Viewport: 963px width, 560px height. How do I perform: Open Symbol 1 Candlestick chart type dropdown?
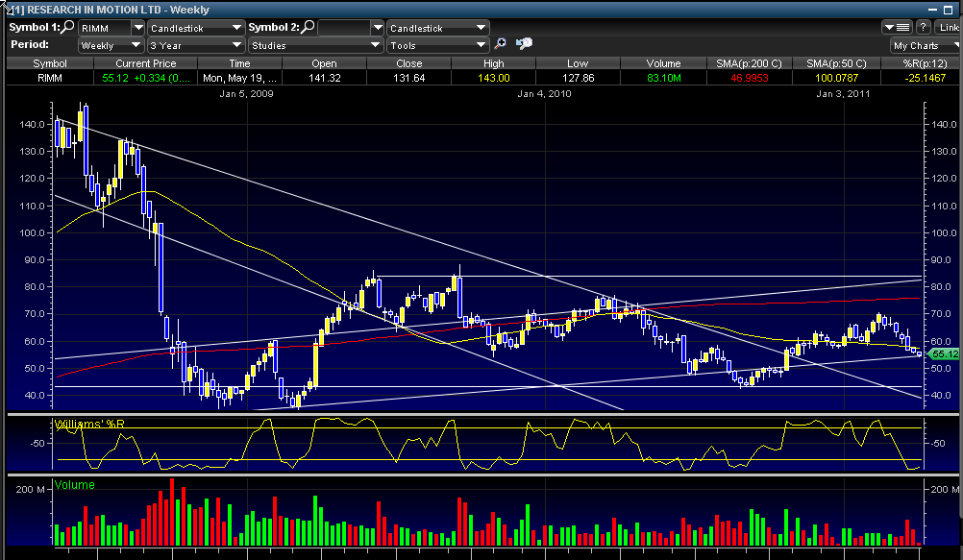click(x=195, y=28)
